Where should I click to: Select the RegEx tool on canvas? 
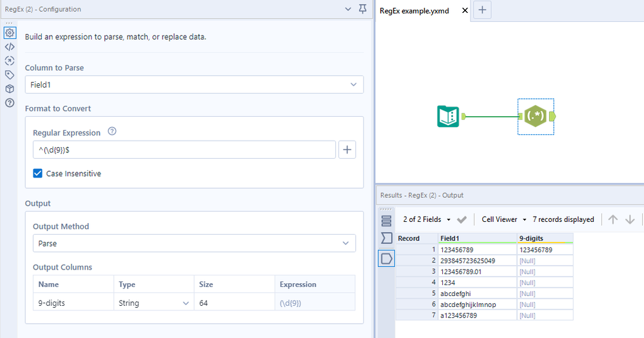[x=536, y=116]
